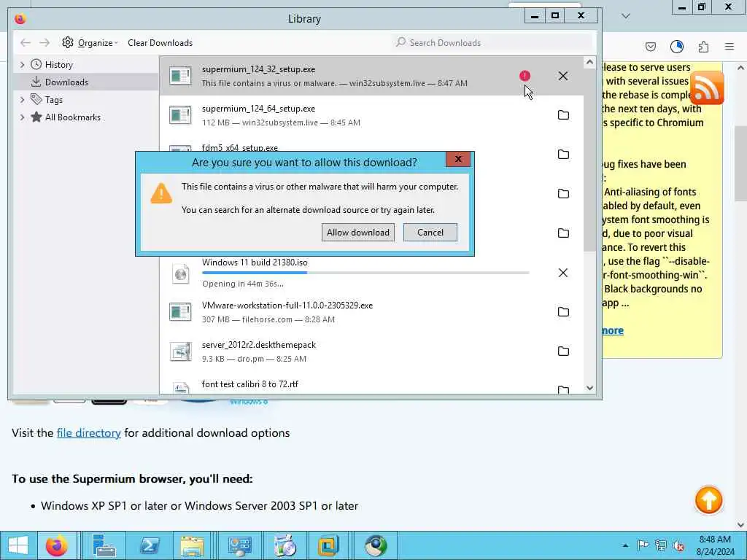Select the Windows 11 build 21380.iso entry

coord(371,273)
